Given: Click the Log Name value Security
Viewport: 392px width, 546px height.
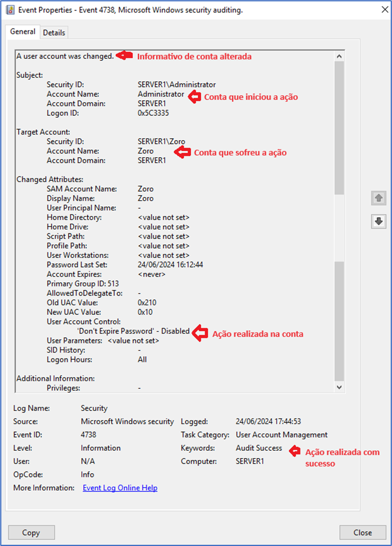Looking at the screenshot, I should click(94, 408).
